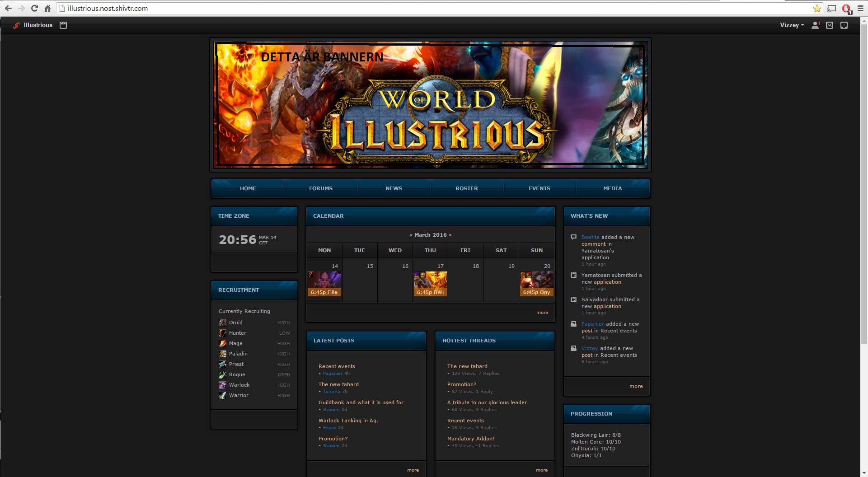Click the Paladin class icon

(x=223, y=354)
